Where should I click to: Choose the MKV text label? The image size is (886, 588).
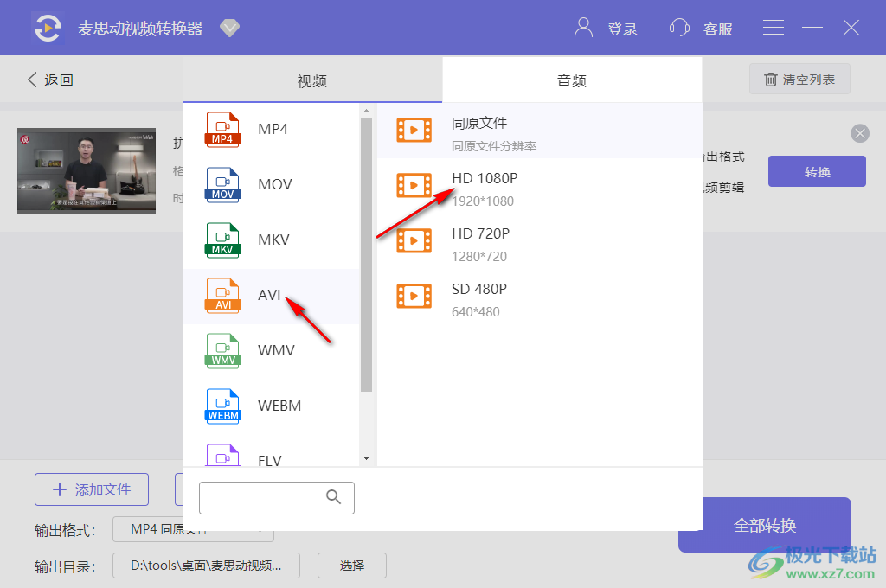(x=273, y=240)
